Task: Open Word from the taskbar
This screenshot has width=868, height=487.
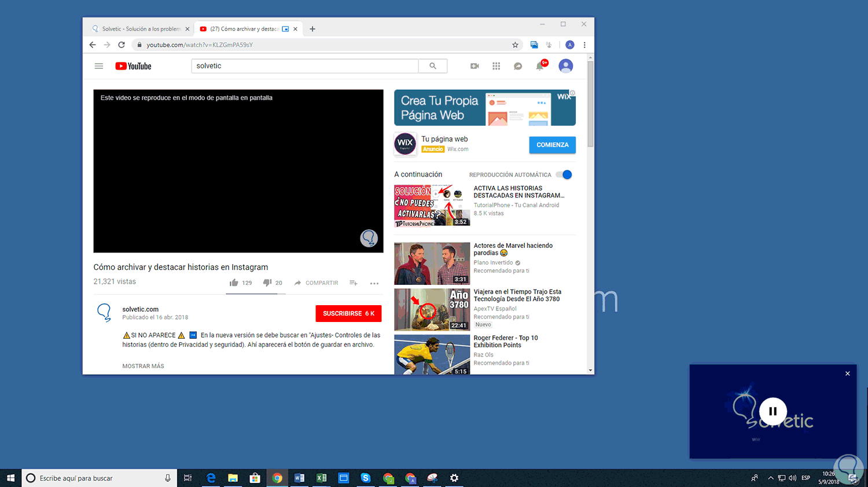Action: click(299, 478)
